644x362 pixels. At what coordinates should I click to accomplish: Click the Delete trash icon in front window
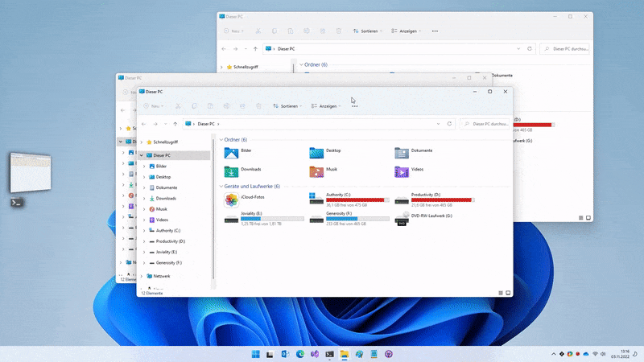(258, 106)
